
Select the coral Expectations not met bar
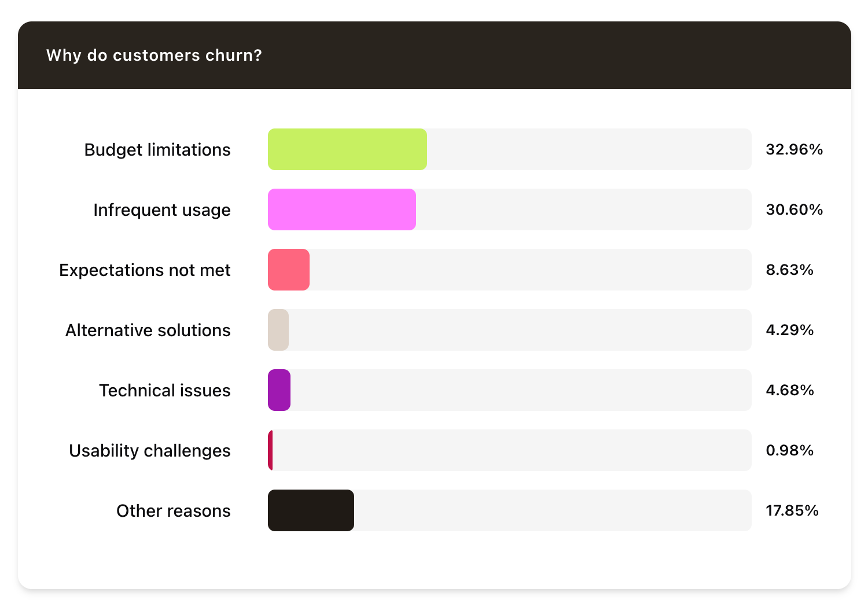click(288, 270)
